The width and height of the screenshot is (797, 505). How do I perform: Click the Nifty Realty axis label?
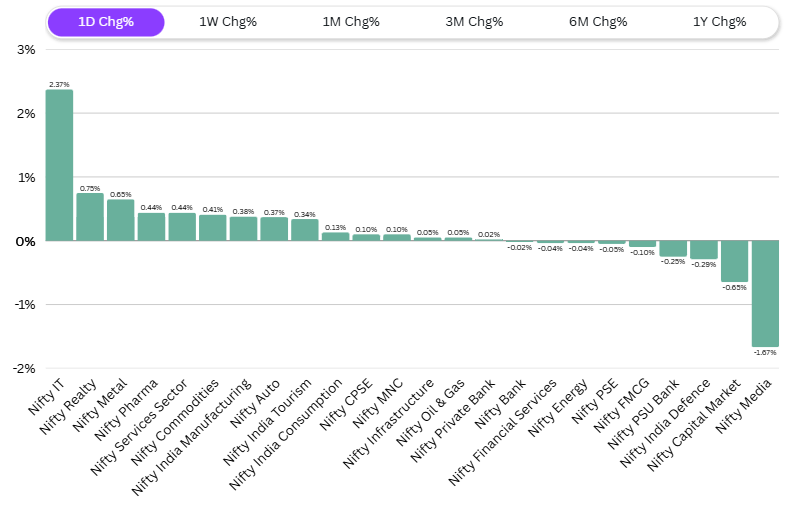pos(68,407)
